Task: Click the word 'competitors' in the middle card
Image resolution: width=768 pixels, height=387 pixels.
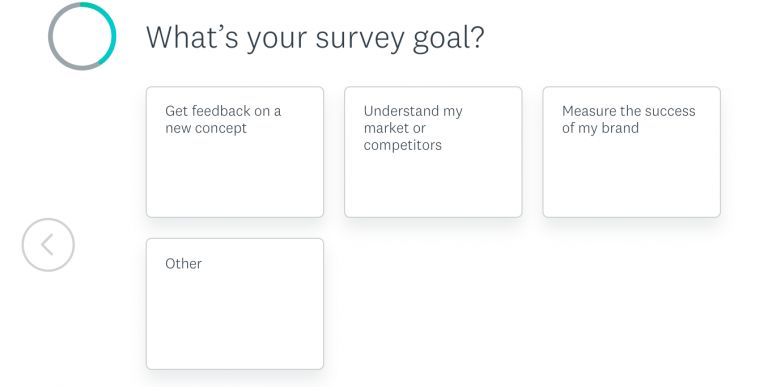Action: (x=403, y=145)
